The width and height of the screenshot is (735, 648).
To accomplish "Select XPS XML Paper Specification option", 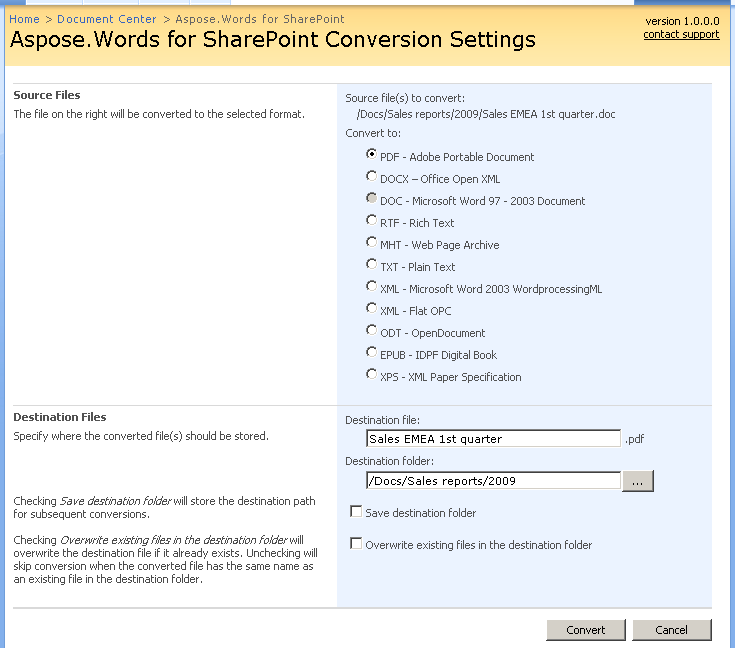I will (x=372, y=375).
